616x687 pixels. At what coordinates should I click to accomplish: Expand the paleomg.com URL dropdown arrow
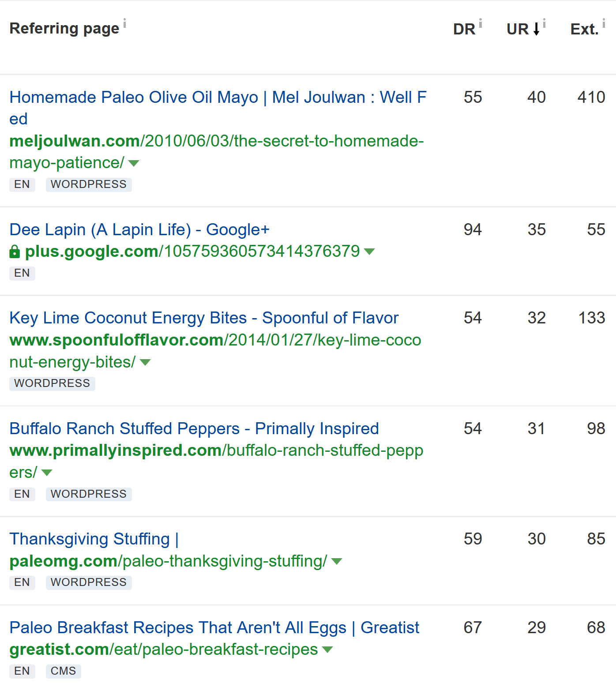point(337,561)
